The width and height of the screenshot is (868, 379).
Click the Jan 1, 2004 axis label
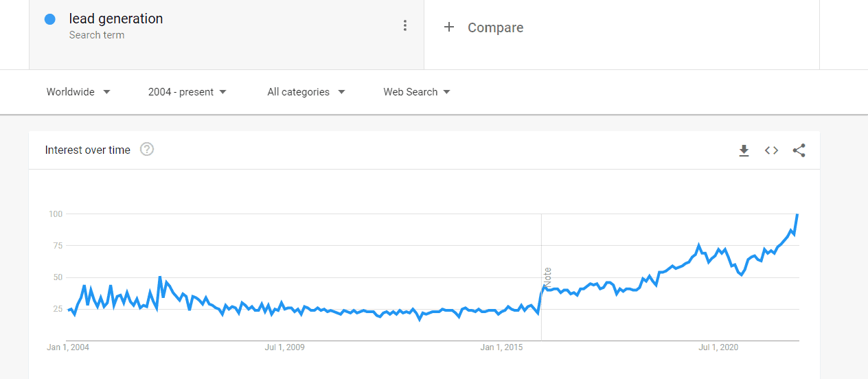pos(68,347)
